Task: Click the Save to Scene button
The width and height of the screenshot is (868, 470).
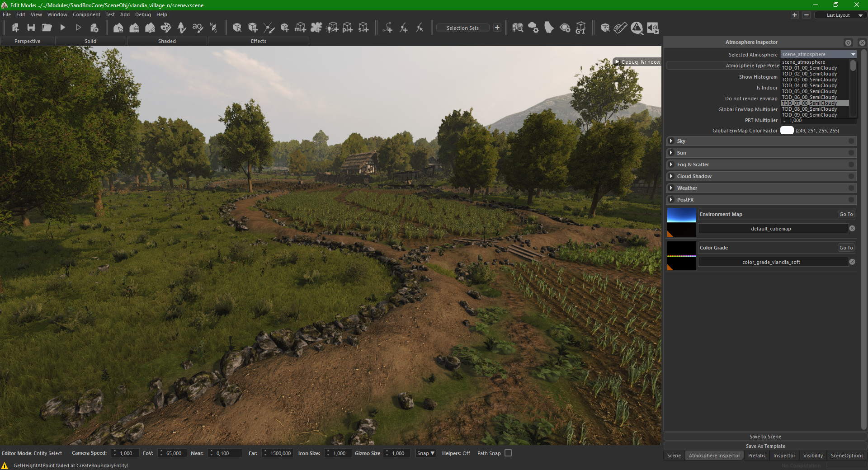Action: (765, 437)
